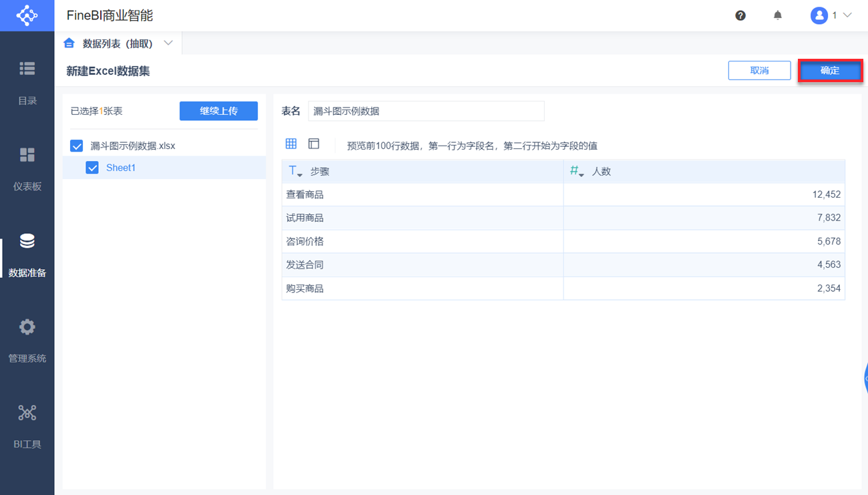Open the notifications bell icon
868x495 pixels.
click(778, 15)
